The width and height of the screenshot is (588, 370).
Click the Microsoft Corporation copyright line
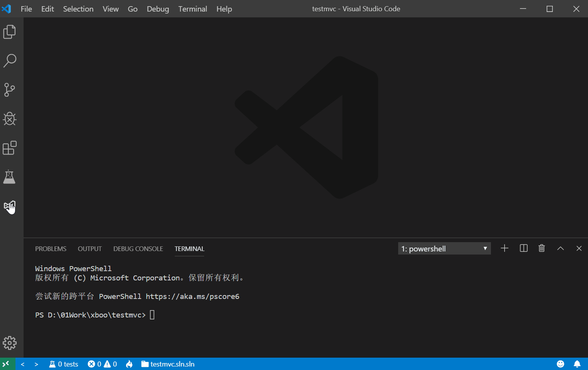coord(140,278)
